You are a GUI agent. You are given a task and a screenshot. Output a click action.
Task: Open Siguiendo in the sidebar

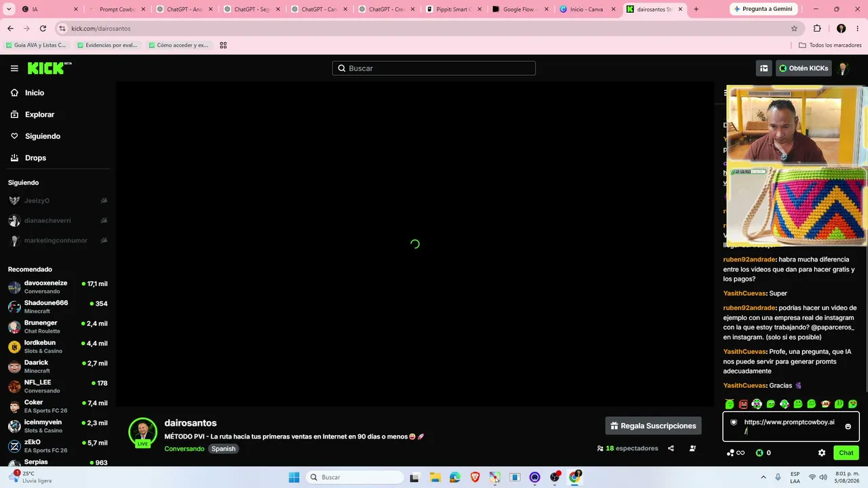pos(42,136)
